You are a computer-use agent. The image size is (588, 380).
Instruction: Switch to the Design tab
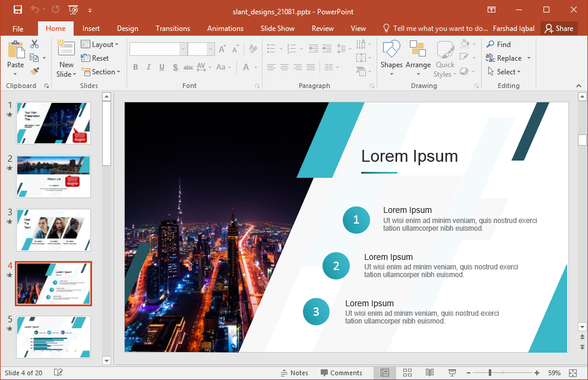coord(127,28)
